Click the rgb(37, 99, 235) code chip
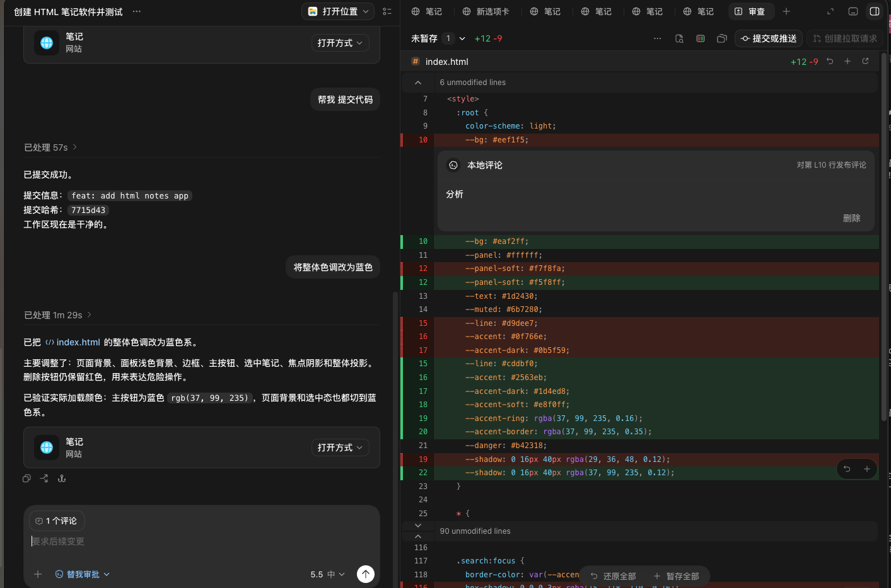 coord(209,398)
